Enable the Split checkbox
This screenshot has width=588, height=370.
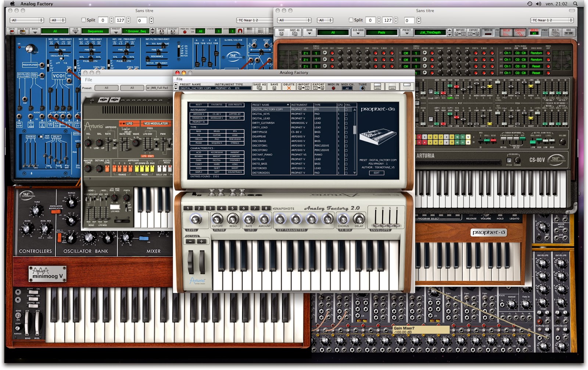click(x=351, y=20)
